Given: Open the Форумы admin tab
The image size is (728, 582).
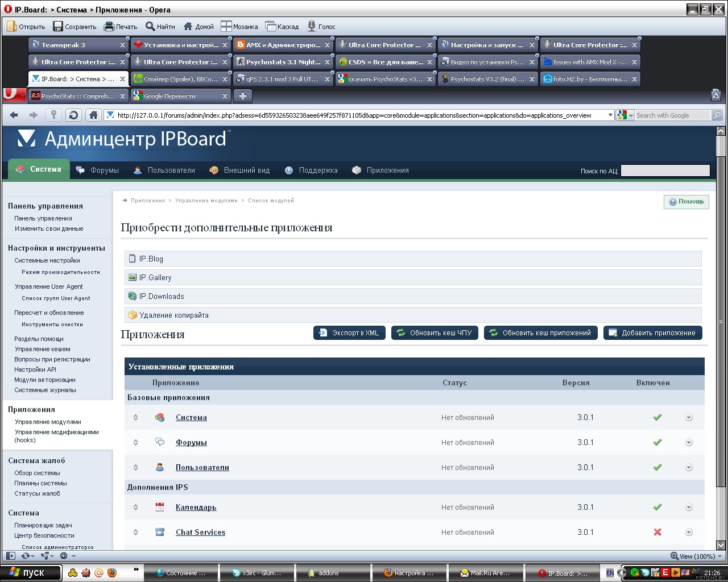Looking at the screenshot, I should (98, 170).
